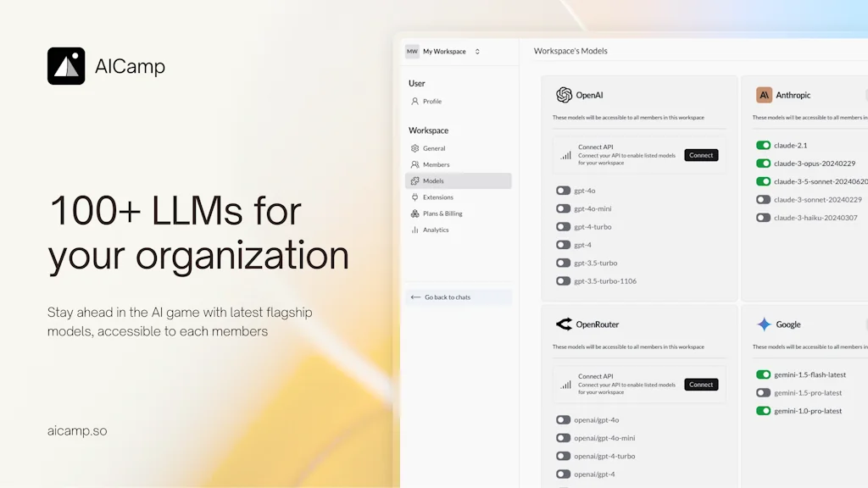Click the Extensions puzzle icon in sidebar
868x488 pixels.
tap(415, 197)
